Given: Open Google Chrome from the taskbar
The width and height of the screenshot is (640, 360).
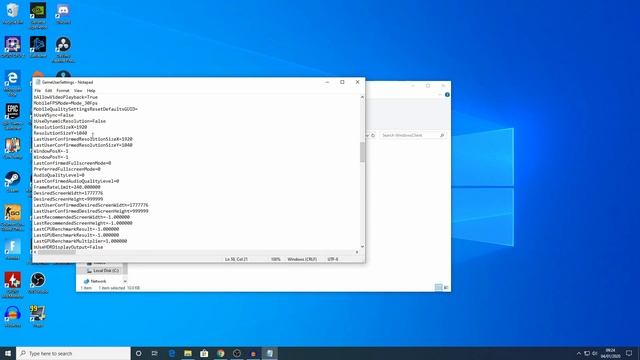Looking at the screenshot, I should 220,353.
